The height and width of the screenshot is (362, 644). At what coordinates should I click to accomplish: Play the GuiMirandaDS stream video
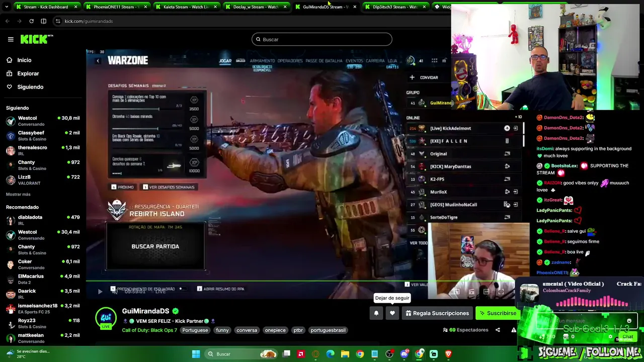100,291
